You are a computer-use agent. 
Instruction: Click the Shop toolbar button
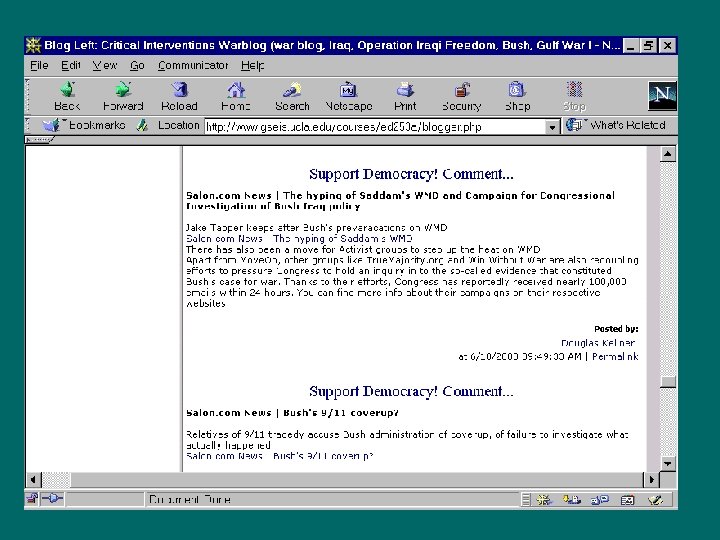[x=518, y=96]
